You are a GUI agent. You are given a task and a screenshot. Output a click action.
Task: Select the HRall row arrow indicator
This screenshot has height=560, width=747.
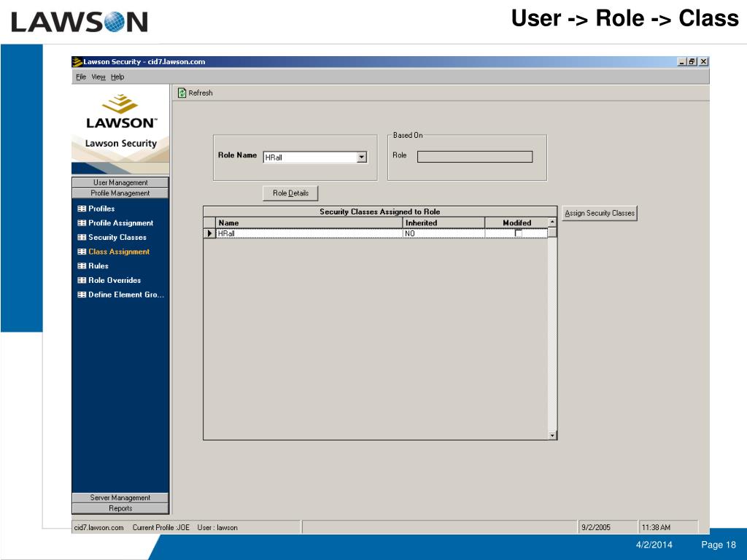[x=209, y=233]
